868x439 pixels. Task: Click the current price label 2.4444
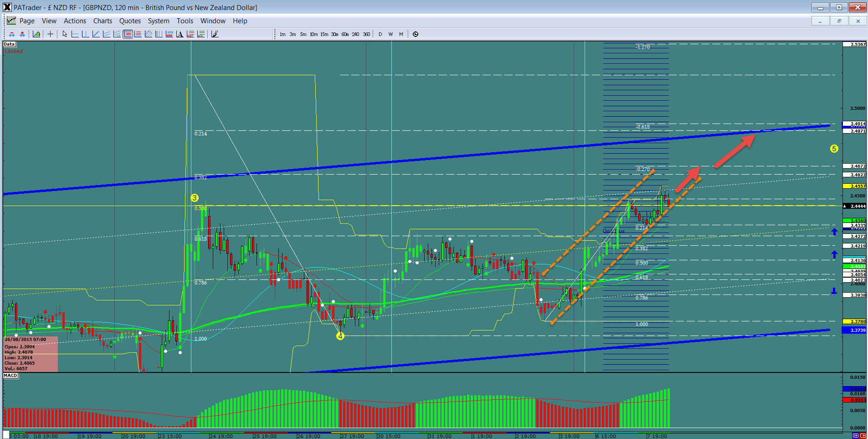pyautogui.click(x=855, y=206)
